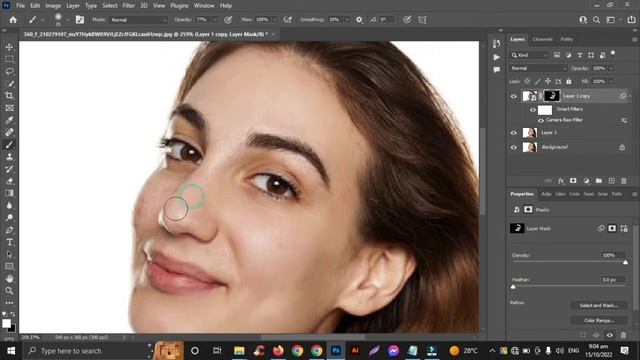Viewport: 640px width, 360px height.
Task: Switch to the Channels tab
Action: point(542,39)
